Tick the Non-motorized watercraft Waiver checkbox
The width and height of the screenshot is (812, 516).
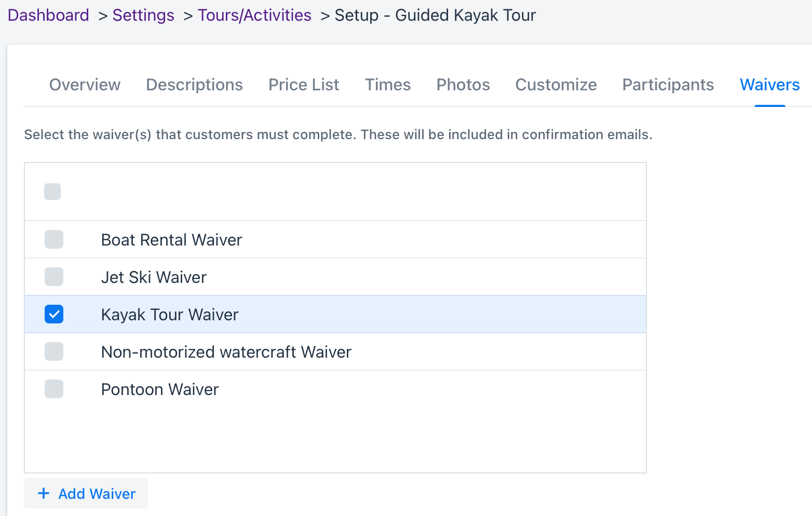tap(54, 351)
